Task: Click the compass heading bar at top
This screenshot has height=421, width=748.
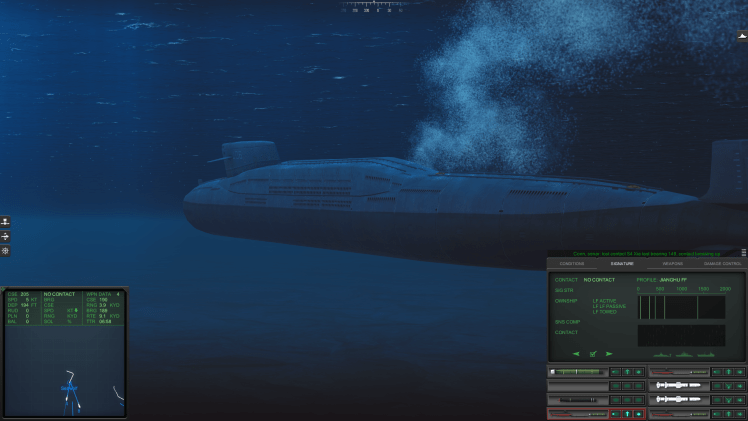Action: (x=373, y=8)
